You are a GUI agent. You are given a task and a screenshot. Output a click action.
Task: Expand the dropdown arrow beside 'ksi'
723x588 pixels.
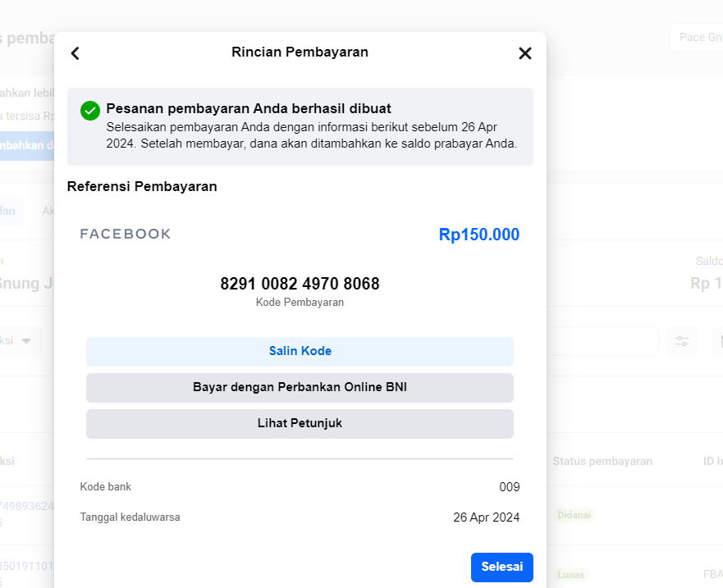coord(26,341)
